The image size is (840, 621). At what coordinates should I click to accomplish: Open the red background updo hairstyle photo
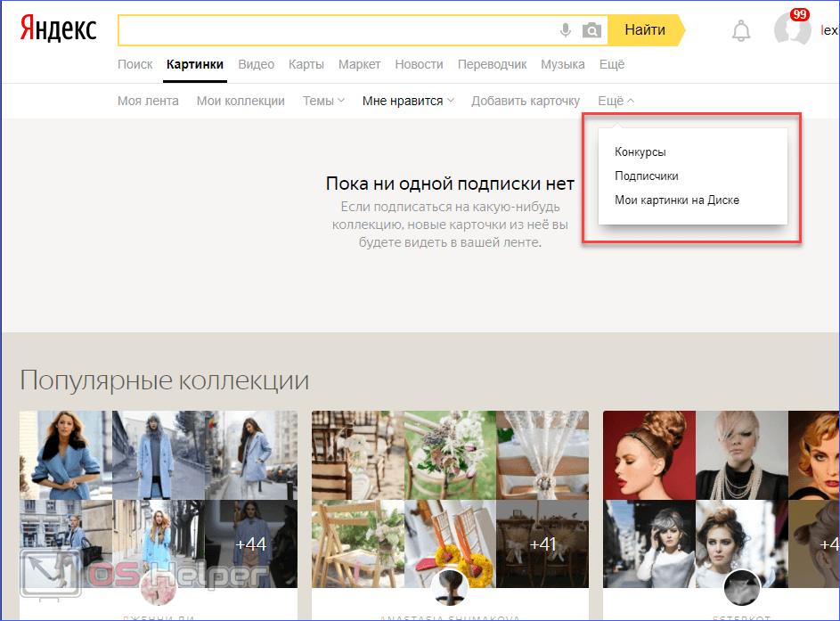pyautogui.click(x=649, y=455)
